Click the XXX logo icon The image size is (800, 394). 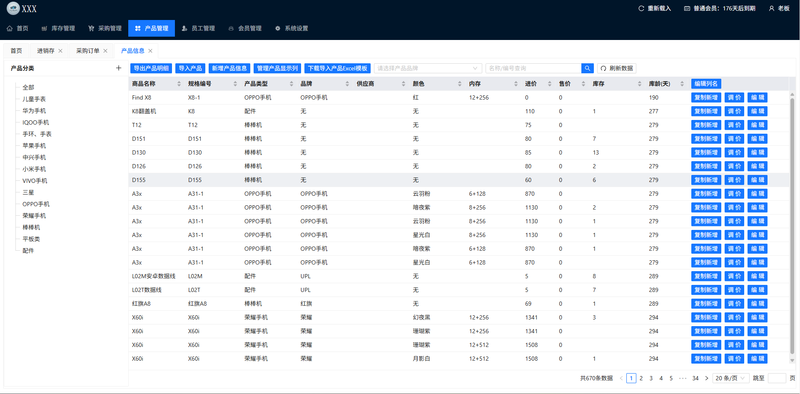tap(13, 9)
